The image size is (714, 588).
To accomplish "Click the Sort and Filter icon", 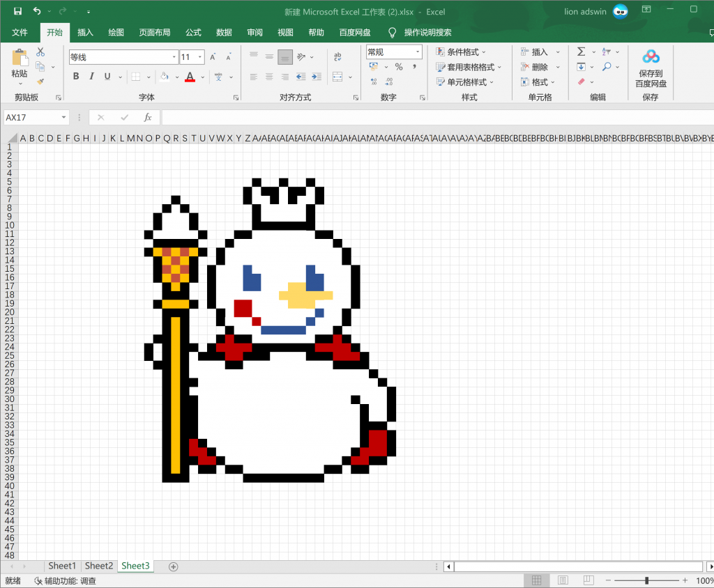I will pos(607,52).
